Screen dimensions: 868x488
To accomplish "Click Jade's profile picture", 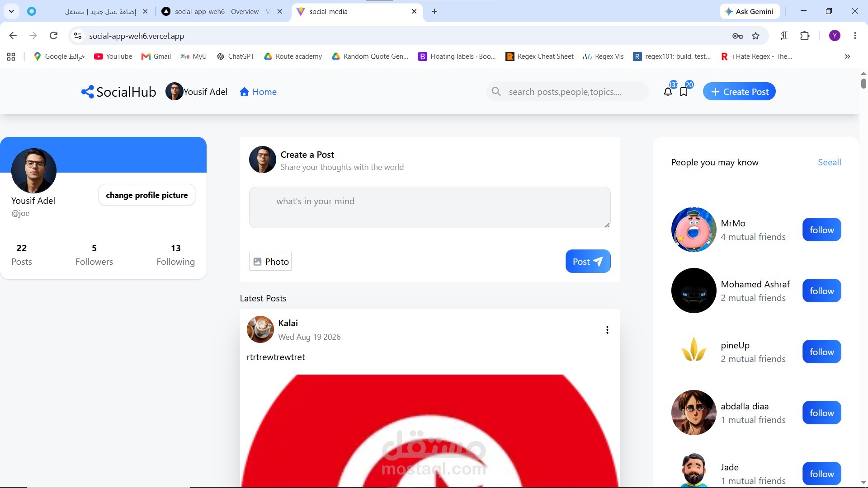I will click(693, 470).
